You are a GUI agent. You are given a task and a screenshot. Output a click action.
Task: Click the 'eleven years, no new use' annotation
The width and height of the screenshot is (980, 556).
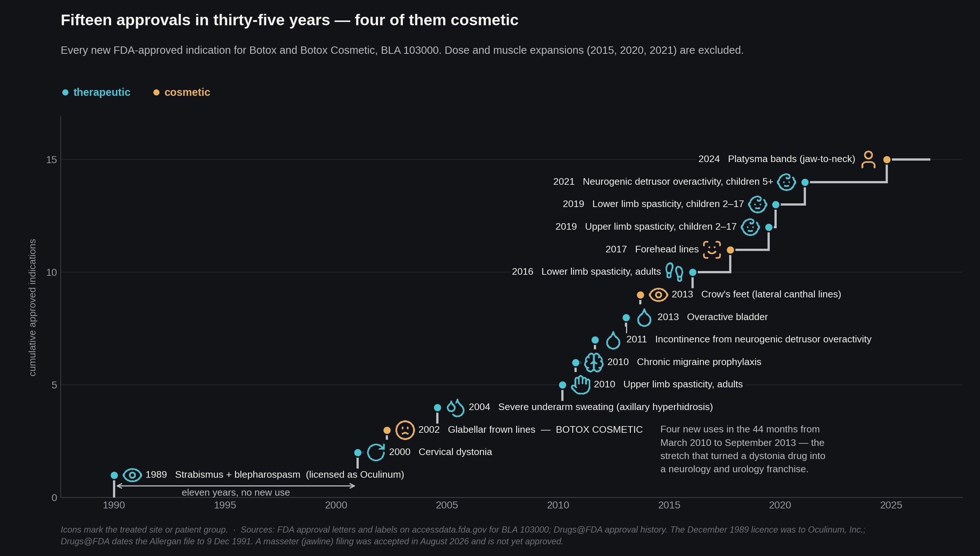pos(236,493)
